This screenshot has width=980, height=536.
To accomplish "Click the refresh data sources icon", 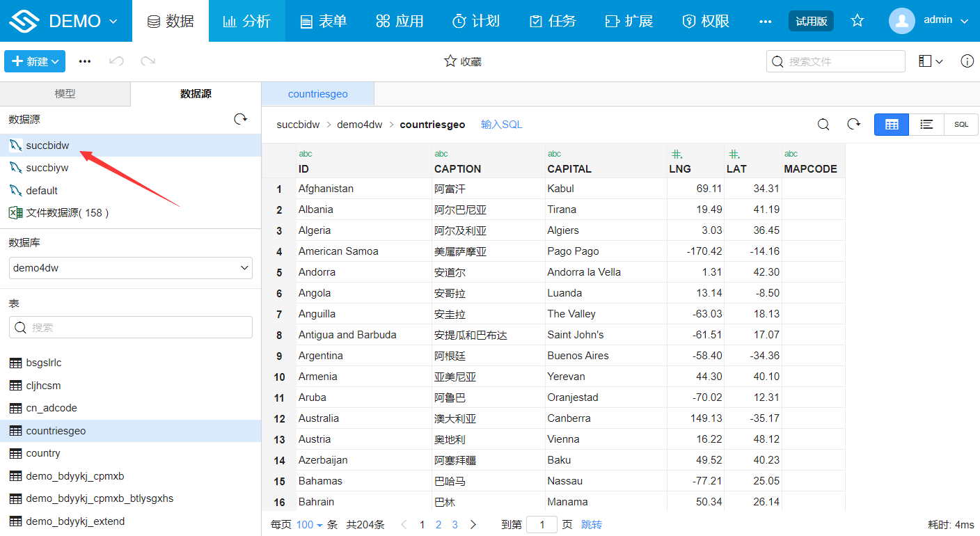I will pyautogui.click(x=241, y=119).
